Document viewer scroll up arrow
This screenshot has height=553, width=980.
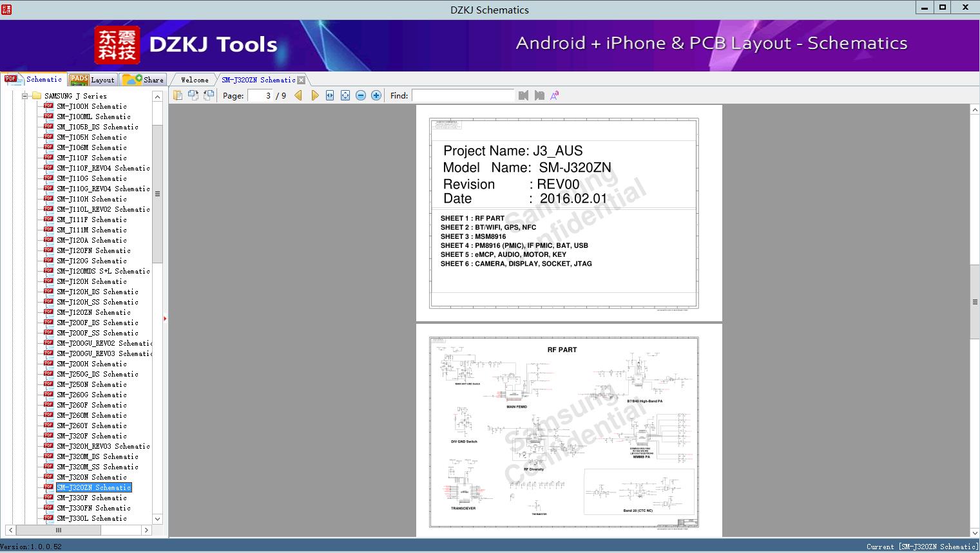(x=975, y=110)
